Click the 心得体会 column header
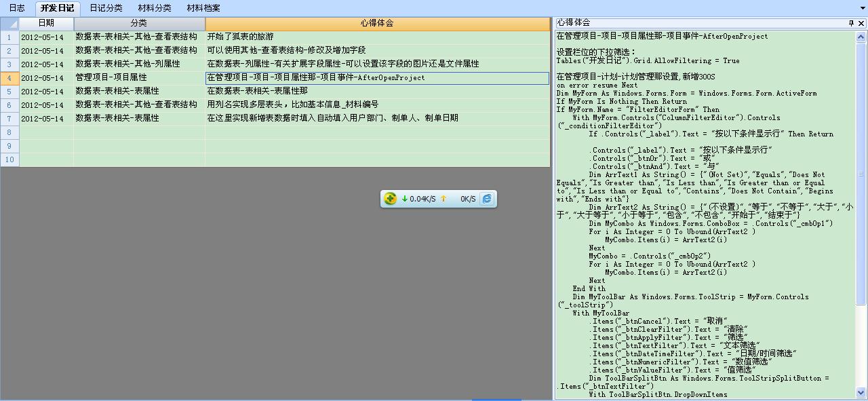The width and height of the screenshot is (868, 401). point(377,24)
